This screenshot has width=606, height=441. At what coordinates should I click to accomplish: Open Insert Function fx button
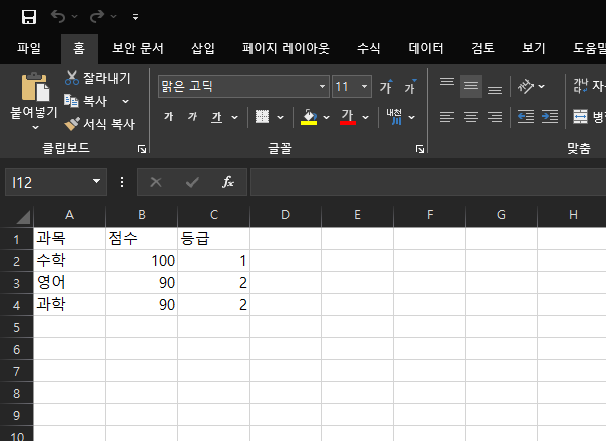[228, 182]
